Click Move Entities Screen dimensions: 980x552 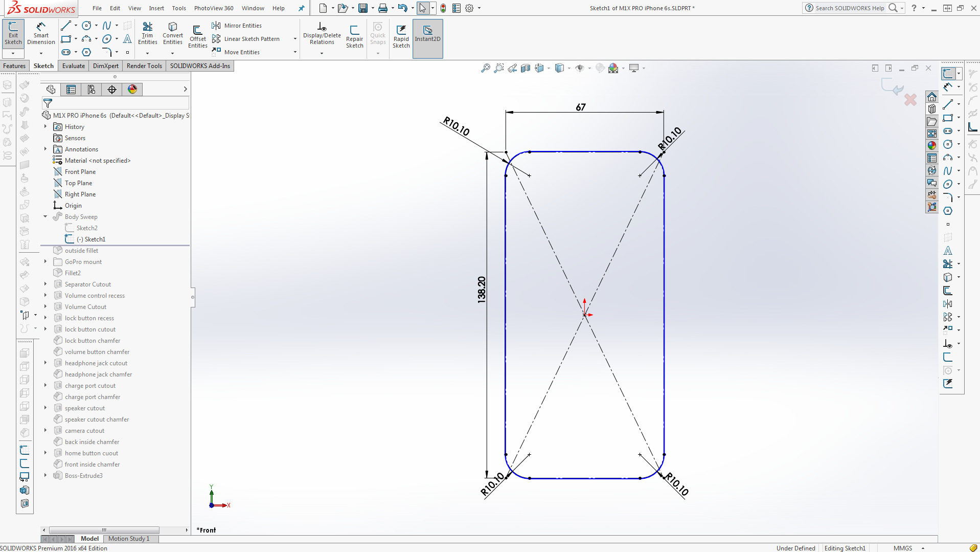click(236, 52)
